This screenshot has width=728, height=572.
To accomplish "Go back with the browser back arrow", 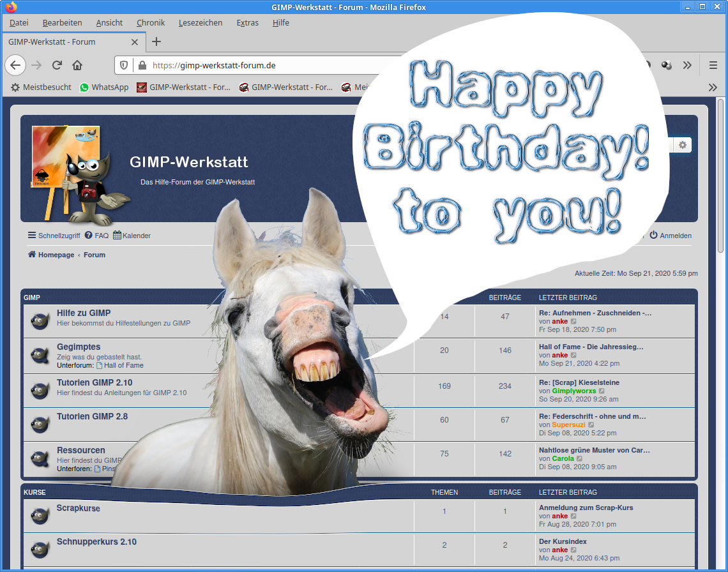I will (15, 66).
